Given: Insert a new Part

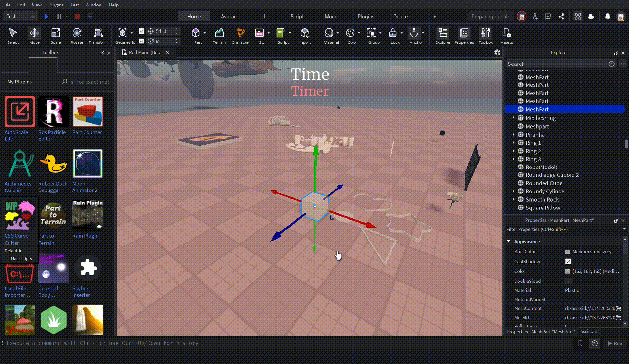Looking at the screenshot, I should (196, 33).
